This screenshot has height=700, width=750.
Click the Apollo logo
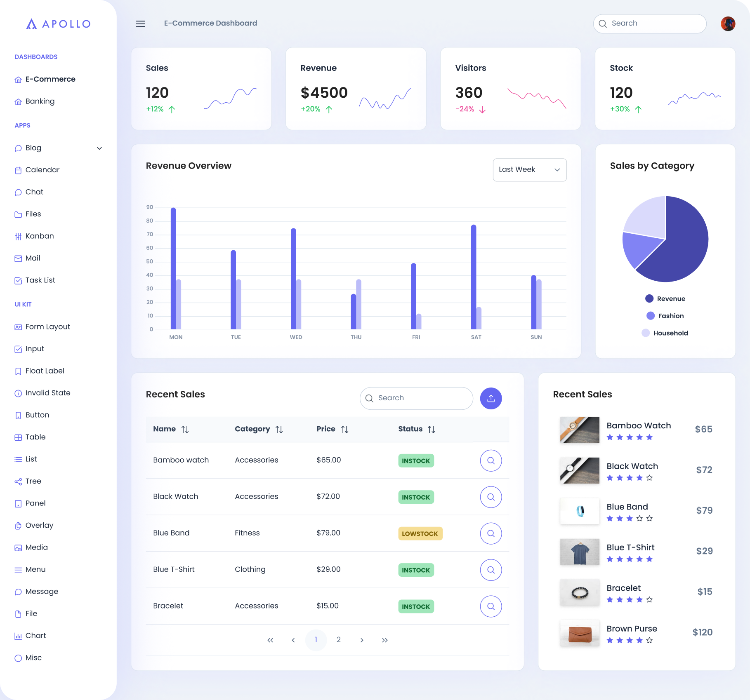click(59, 24)
